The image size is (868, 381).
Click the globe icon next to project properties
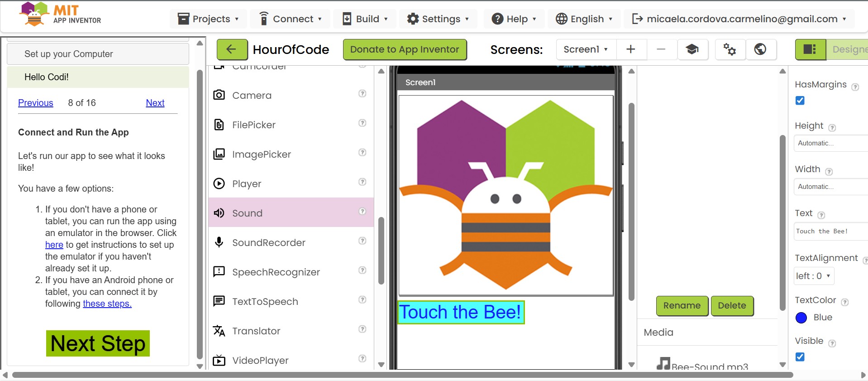(760, 49)
